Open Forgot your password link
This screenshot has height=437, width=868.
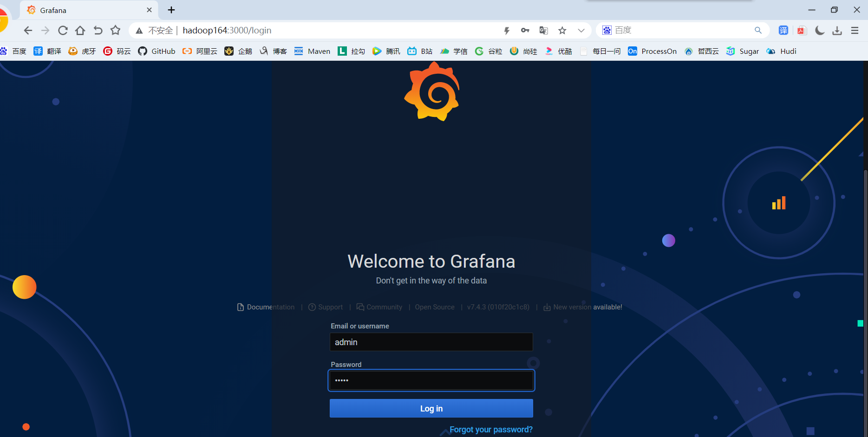pyautogui.click(x=491, y=430)
